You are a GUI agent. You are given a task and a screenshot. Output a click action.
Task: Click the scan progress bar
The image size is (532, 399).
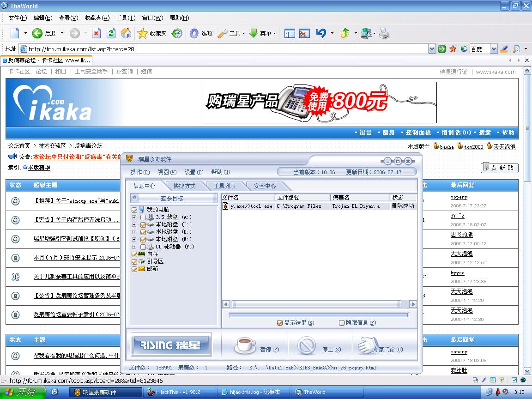318,315
